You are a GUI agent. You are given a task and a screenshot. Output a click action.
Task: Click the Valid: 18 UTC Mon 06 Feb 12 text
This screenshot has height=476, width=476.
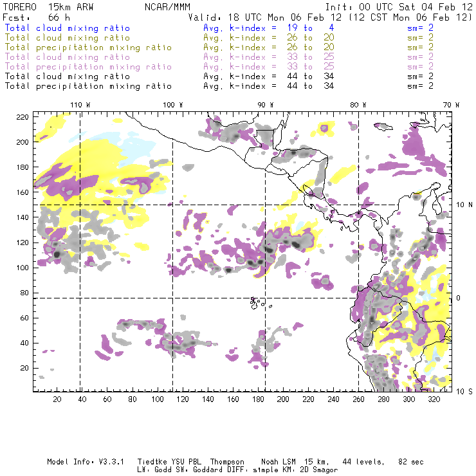coord(265,17)
